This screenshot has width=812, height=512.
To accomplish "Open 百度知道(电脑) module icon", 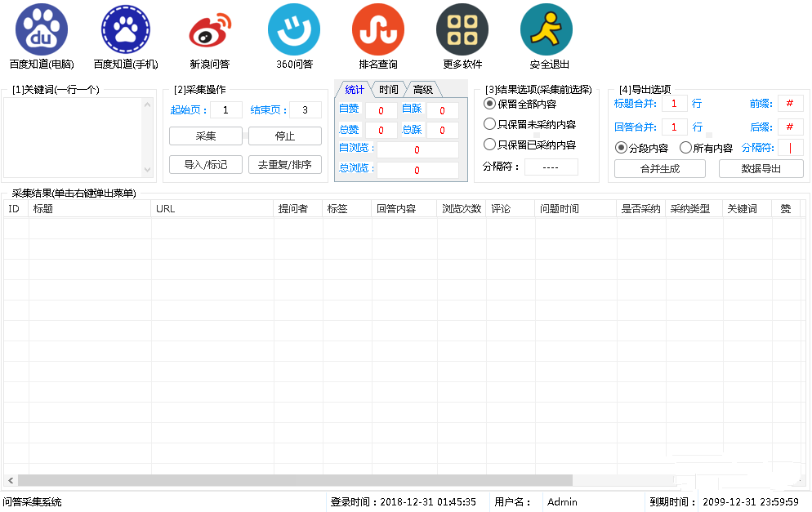I will [x=42, y=29].
